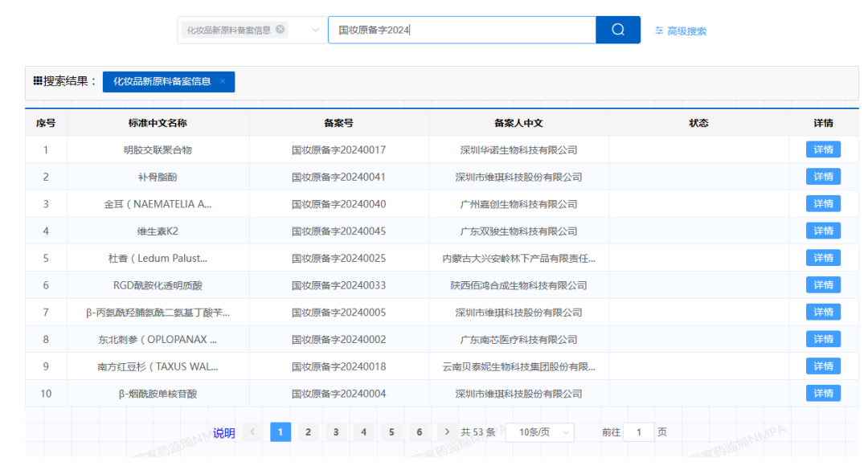This screenshot has width=868, height=466.
Task: Go to page 5
Action: (391, 432)
